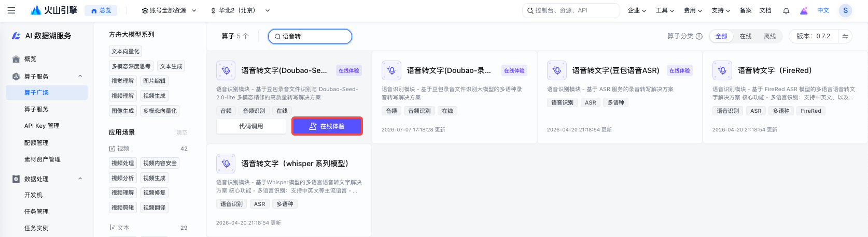The height and width of the screenshot is (237, 868).
Task: Open the 版本: 0.7.2 selector
Action: 813,36
